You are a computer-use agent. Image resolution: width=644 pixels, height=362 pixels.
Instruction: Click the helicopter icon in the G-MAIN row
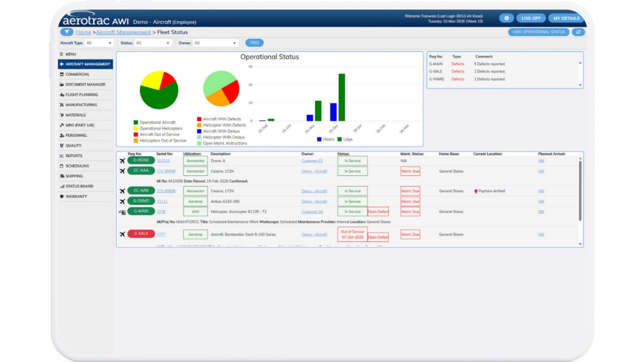pyautogui.click(x=122, y=212)
